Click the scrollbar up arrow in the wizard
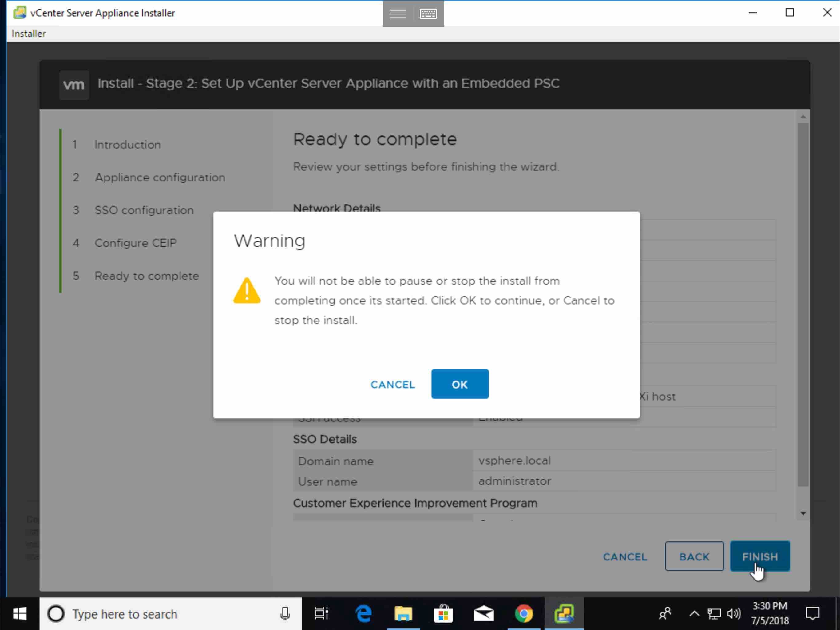The width and height of the screenshot is (840, 630). pos(803,117)
